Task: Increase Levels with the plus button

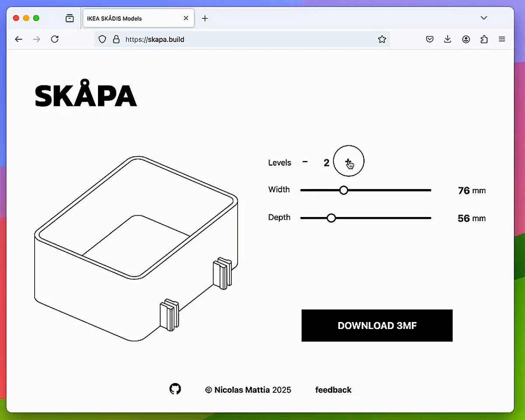Action: coord(348,161)
